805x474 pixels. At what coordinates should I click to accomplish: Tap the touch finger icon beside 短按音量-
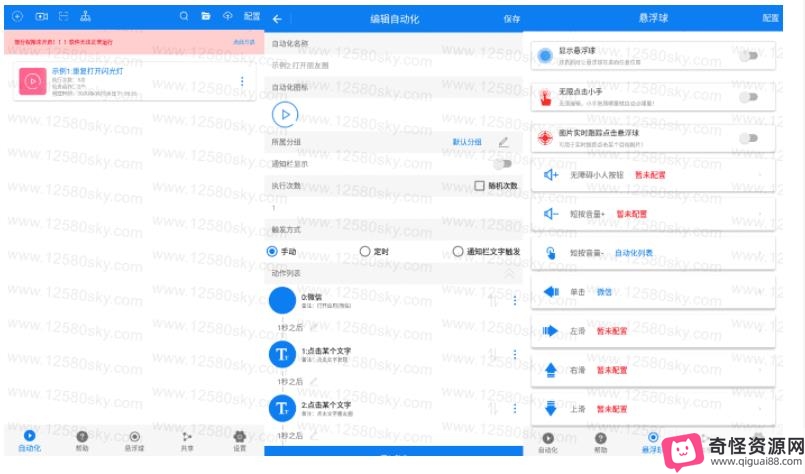tap(550, 253)
